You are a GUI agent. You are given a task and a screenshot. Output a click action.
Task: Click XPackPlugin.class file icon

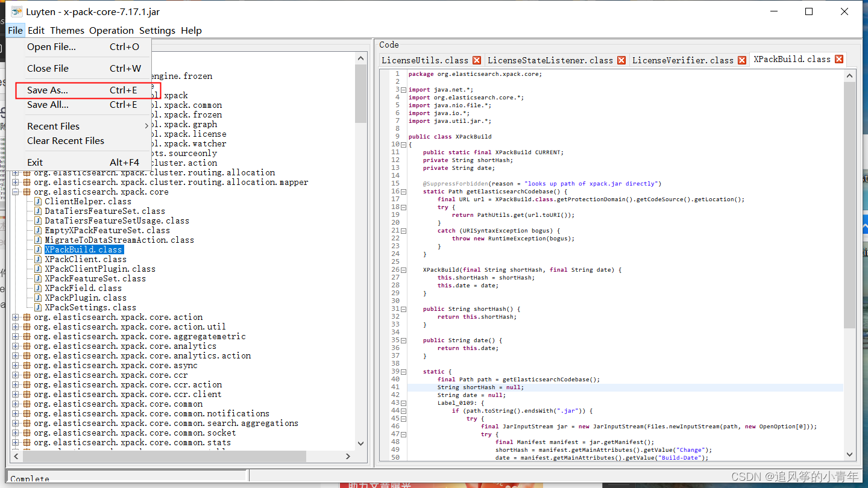pos(38,298)
